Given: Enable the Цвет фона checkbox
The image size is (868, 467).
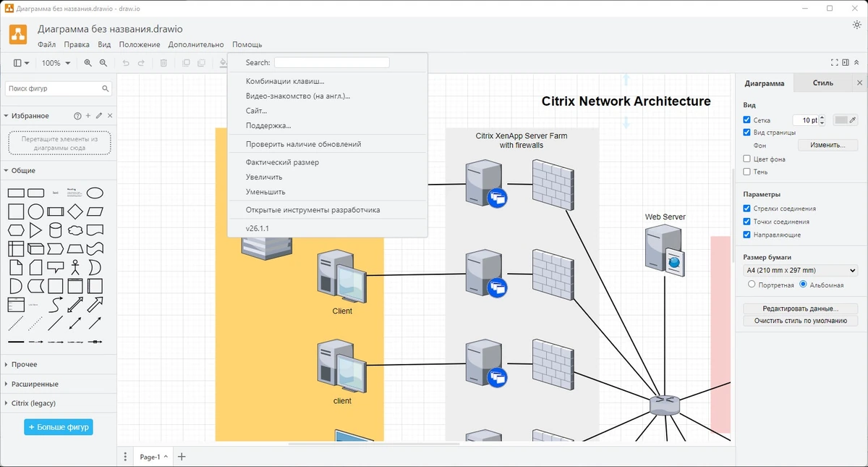Looking at the screenshot, I should click(x=747, y=159).
